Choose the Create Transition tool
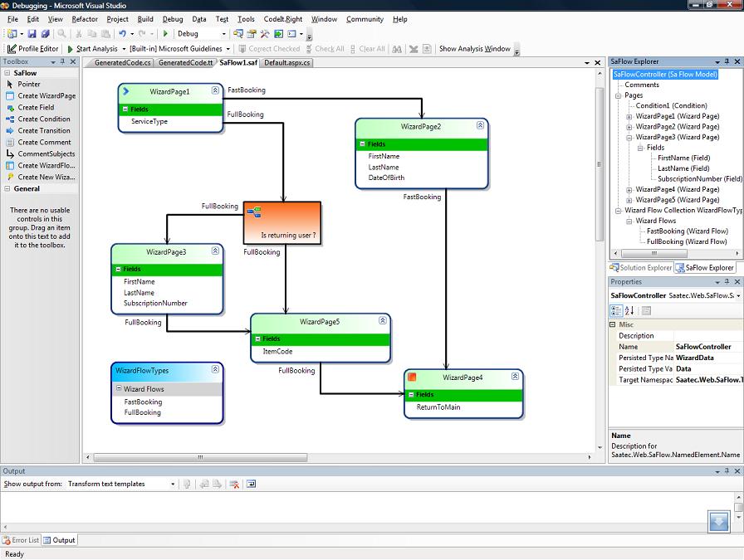 [43, 130]
